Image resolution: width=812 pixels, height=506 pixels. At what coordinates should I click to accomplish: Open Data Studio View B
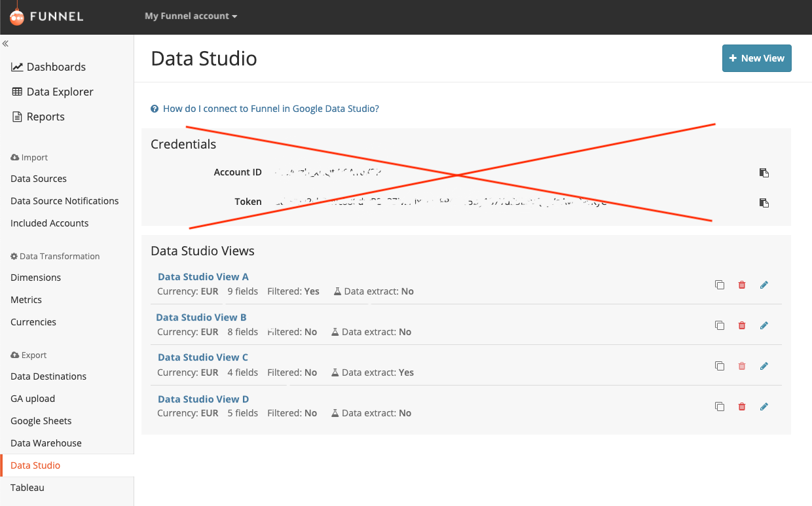[x=201, y=317]
